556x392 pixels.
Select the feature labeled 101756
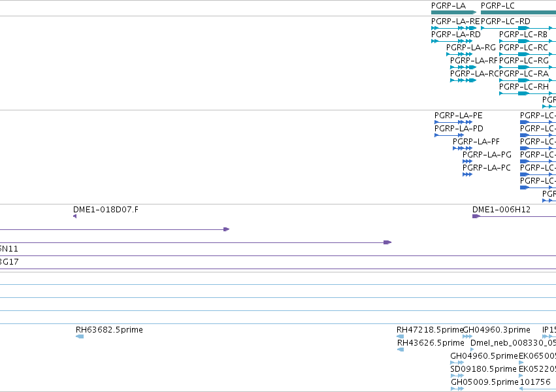537,389
